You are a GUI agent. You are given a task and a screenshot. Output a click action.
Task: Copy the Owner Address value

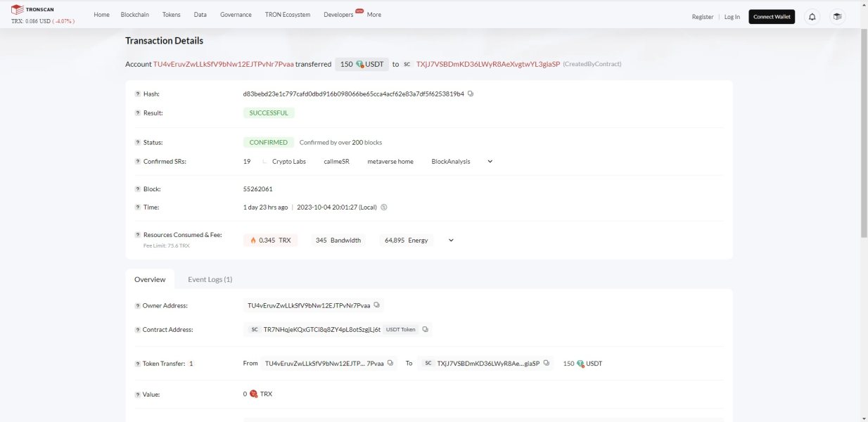pyautogui.click(x=377, y=305)
